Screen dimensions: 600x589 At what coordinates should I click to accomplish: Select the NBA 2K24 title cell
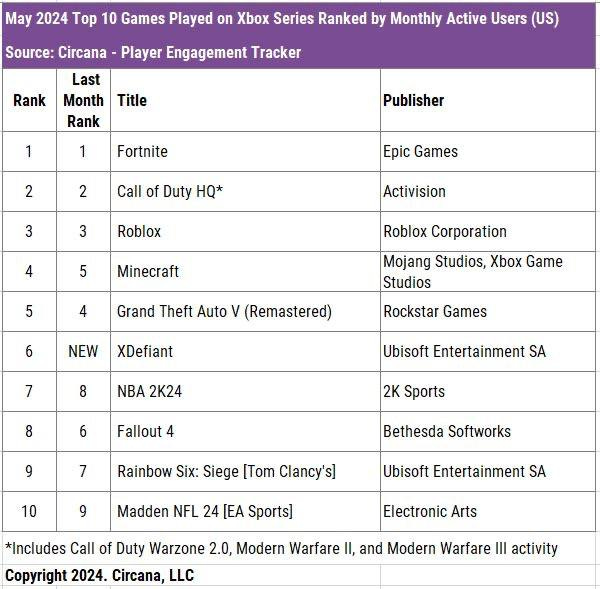(x=150, y=392)
